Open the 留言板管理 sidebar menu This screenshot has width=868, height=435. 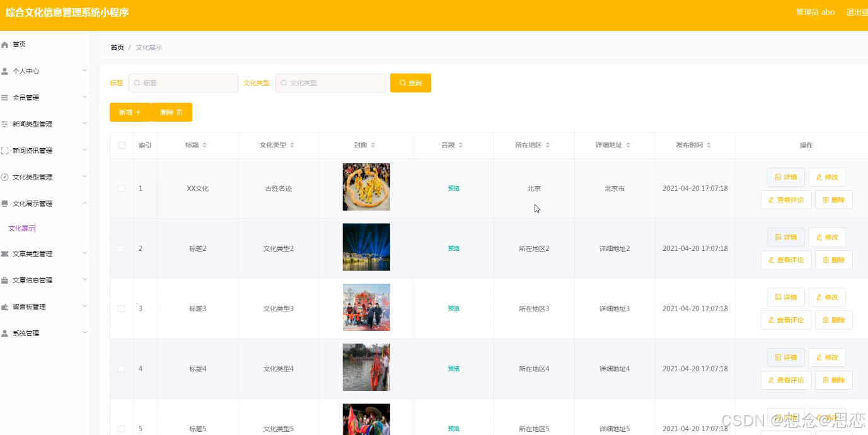pyautogui.click(x=44, y=307)
